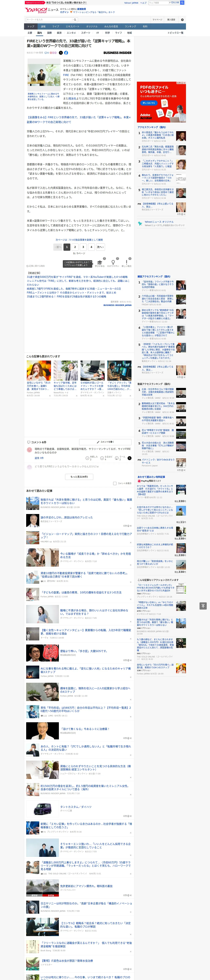
Task: Click Yahoo! JAPAN link in top bar
Action: pos(131,3)
